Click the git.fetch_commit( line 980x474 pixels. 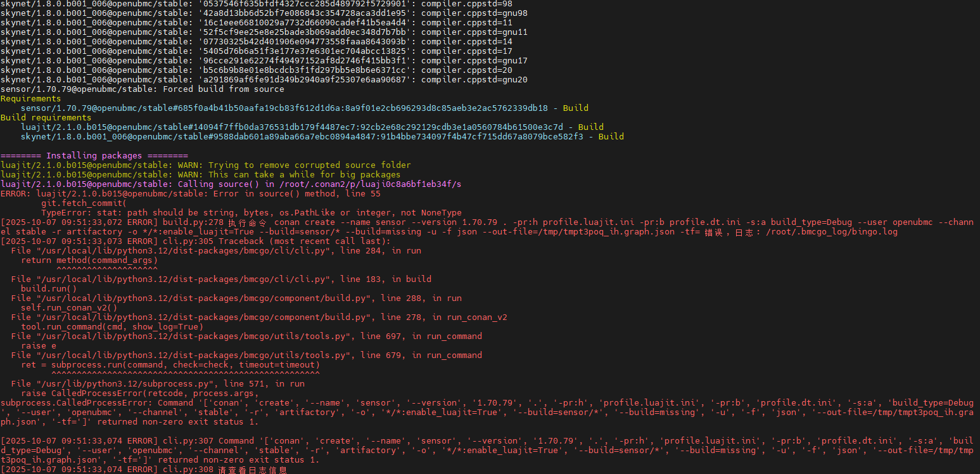pos(84,203)
